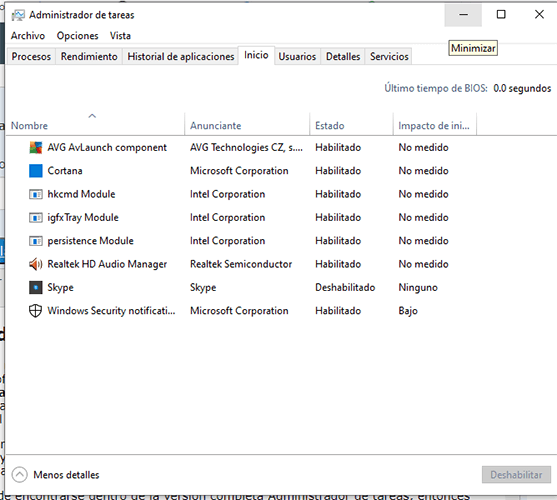Select the Inicio tab
This screenshot has width=557, height=500.
tap(256, 55)
